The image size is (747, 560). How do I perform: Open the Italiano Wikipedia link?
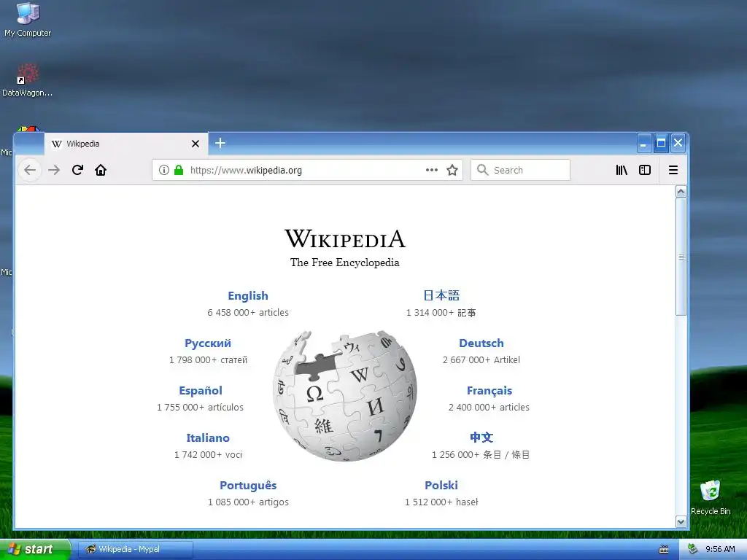(x=208, y=437)
